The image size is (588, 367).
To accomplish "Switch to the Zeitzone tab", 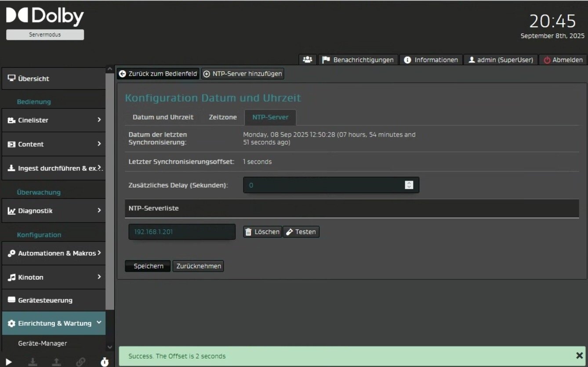I will (x=223, y=117).
